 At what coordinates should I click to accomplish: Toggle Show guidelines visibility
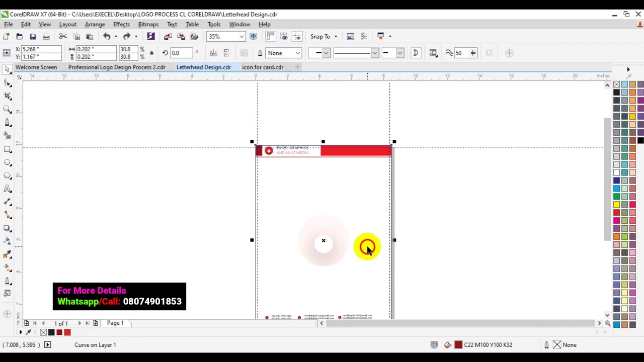pos(297,36)
